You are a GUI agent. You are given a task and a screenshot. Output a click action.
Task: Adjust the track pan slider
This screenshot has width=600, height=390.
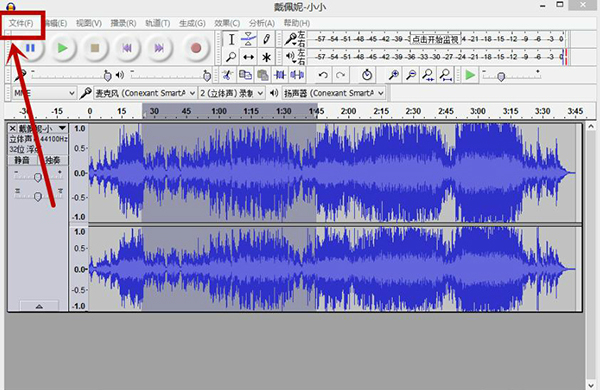click(38, 196)
